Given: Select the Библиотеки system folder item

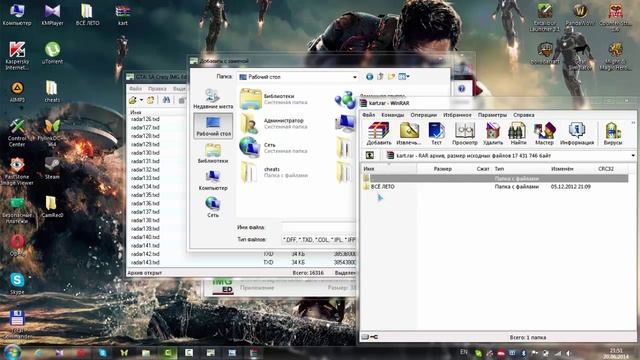Looking at the screenshot, I should click(x=273, y=99).
